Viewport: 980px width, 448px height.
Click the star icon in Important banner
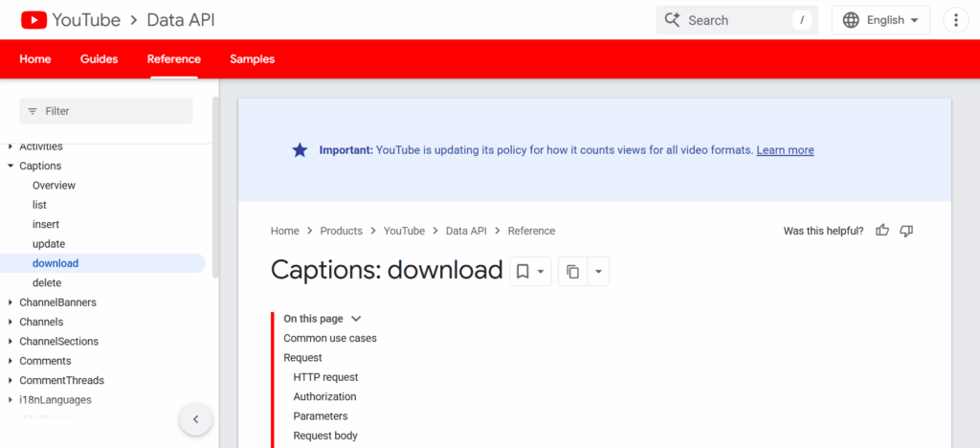coord(300,150)
